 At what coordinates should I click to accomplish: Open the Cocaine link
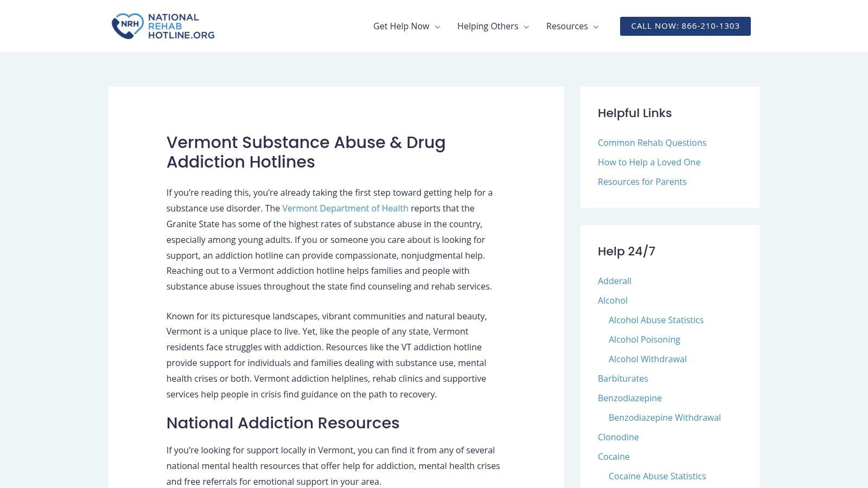614,457
